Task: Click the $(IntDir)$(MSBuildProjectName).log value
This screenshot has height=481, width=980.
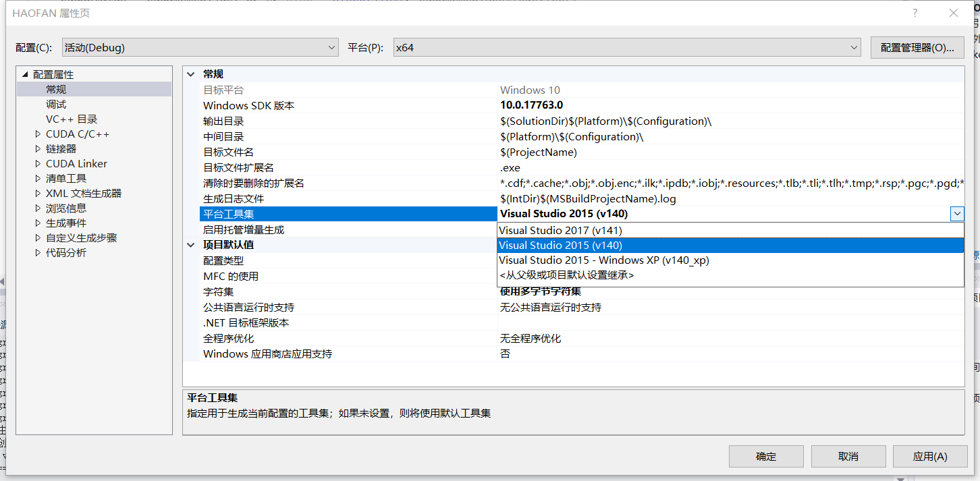Action: 588,199
